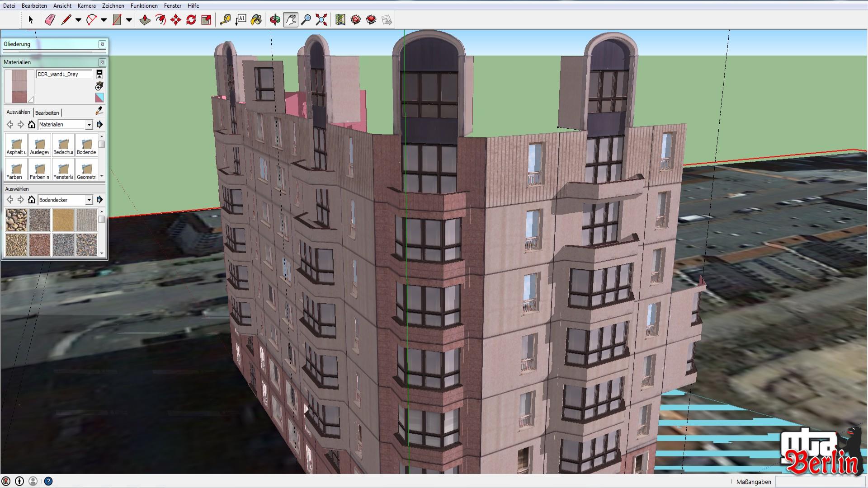Viewport: 868px width, 488px height.
Task: Choose the Line pencil tool
Action: [x=66, y=20]
